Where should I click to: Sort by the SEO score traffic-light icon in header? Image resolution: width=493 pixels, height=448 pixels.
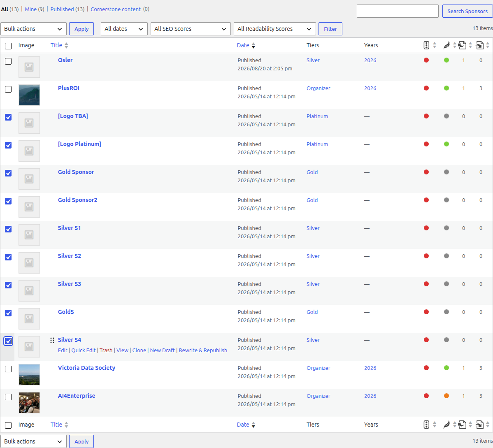click(x=426, y=45)
